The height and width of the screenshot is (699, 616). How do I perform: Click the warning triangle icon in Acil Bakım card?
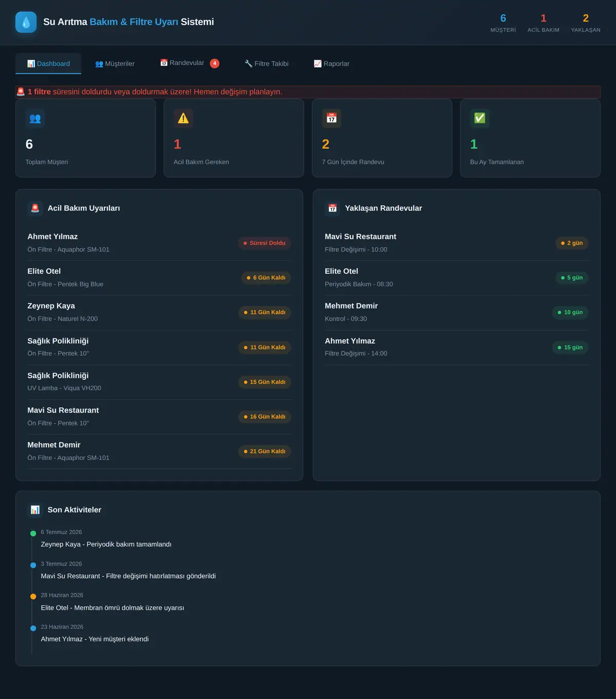point(183,119)
